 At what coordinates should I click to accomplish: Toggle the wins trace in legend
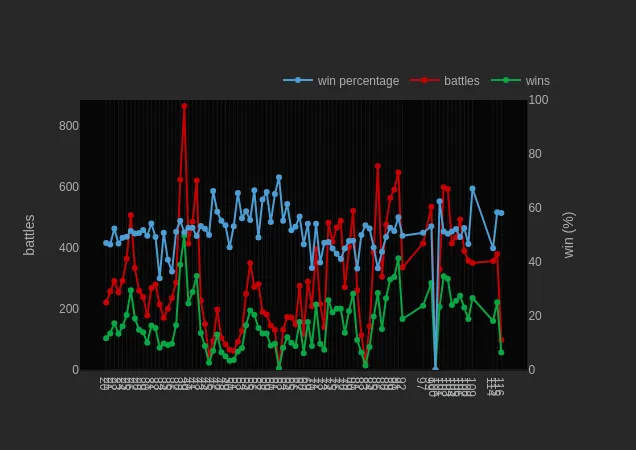520,81
